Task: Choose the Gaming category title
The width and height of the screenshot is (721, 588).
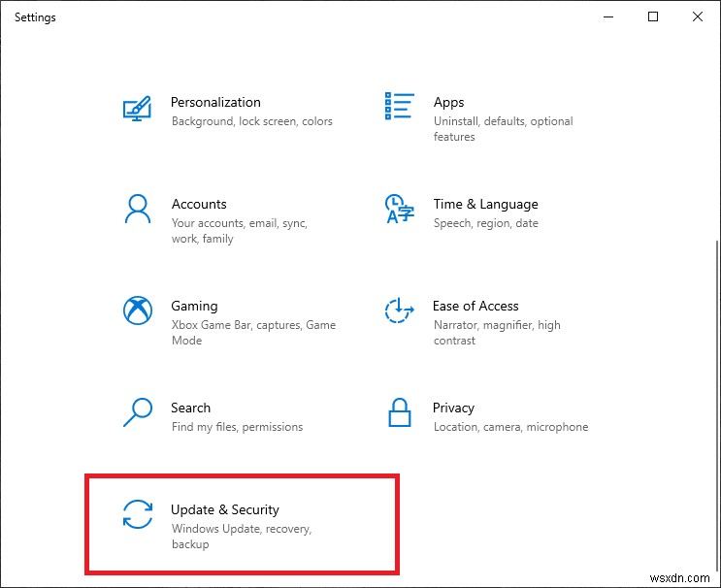Action: click(194, 306)
